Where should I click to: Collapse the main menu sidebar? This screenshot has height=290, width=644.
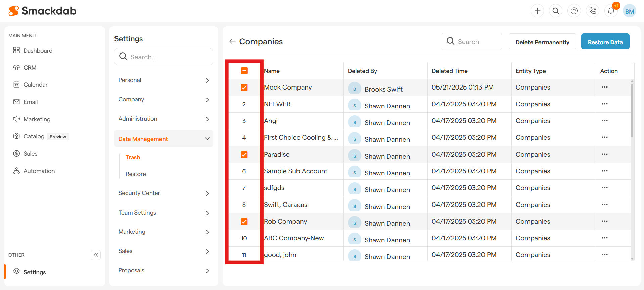click(x=96, y=255)
